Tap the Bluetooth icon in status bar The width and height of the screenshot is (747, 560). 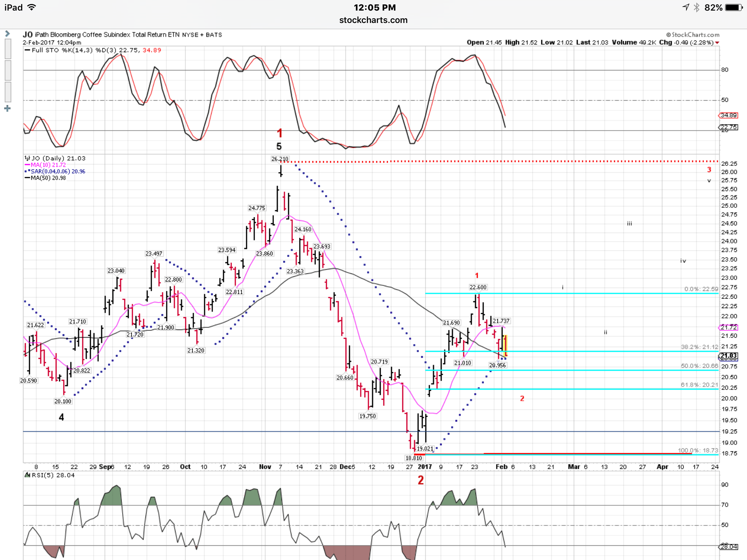click(697, 7)
